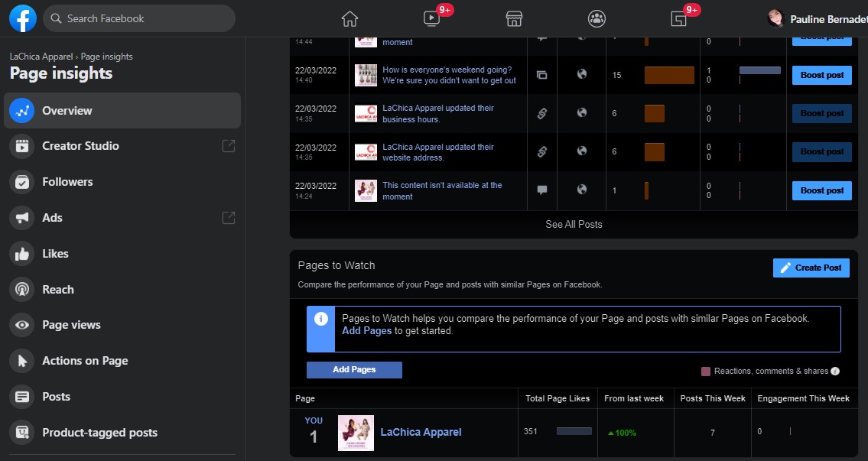Open 'How is everyone's weekend going?' post
The width and height of the screenshot is (868, 461).
449,75
